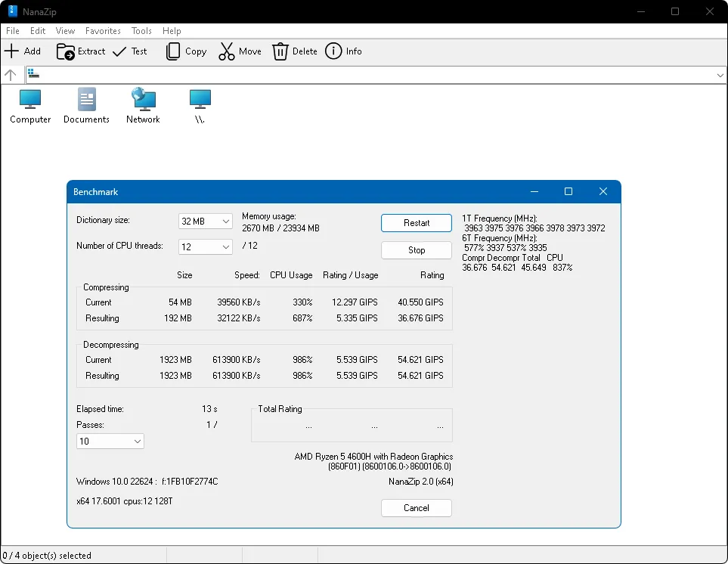Select the Move scissors icon
The image size is (728, 564).
click(227, 51)
